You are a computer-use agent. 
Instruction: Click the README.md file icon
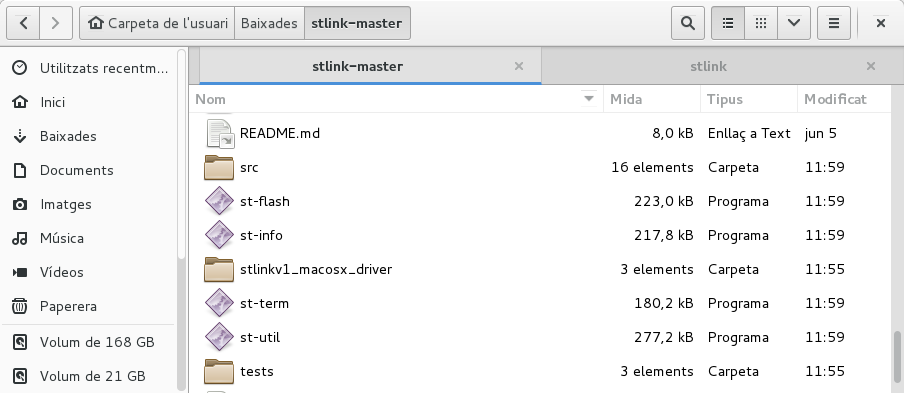220,134
